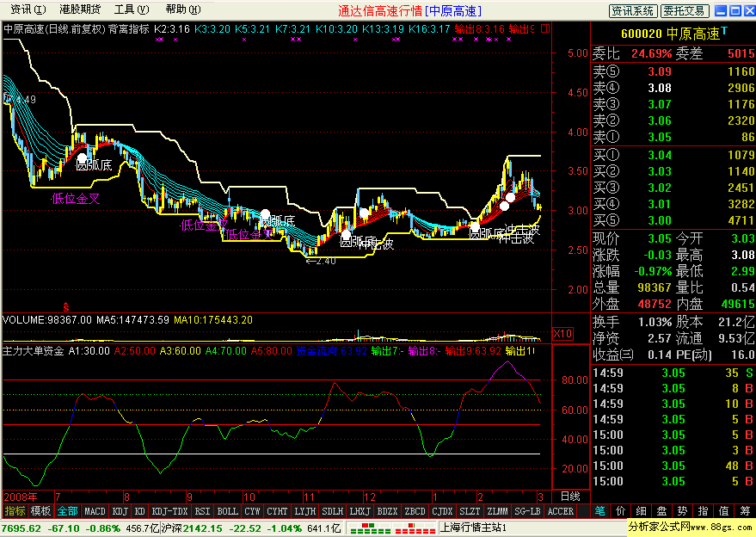Click the 卖⑤ ask price 3.09
The image size is (756, 537).
coord(660,72)
